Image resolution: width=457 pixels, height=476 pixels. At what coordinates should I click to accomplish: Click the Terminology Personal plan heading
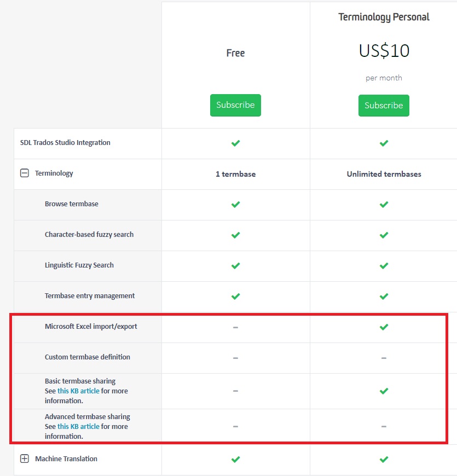click(x=384, y=17)
